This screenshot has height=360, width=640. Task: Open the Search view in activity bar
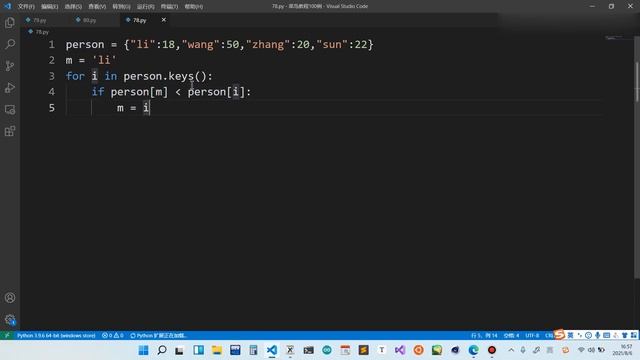(10, 44)
